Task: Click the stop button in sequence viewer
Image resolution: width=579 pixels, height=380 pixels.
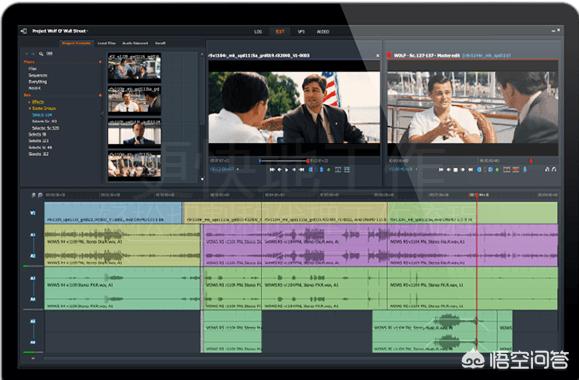Action: pos(456,170)
